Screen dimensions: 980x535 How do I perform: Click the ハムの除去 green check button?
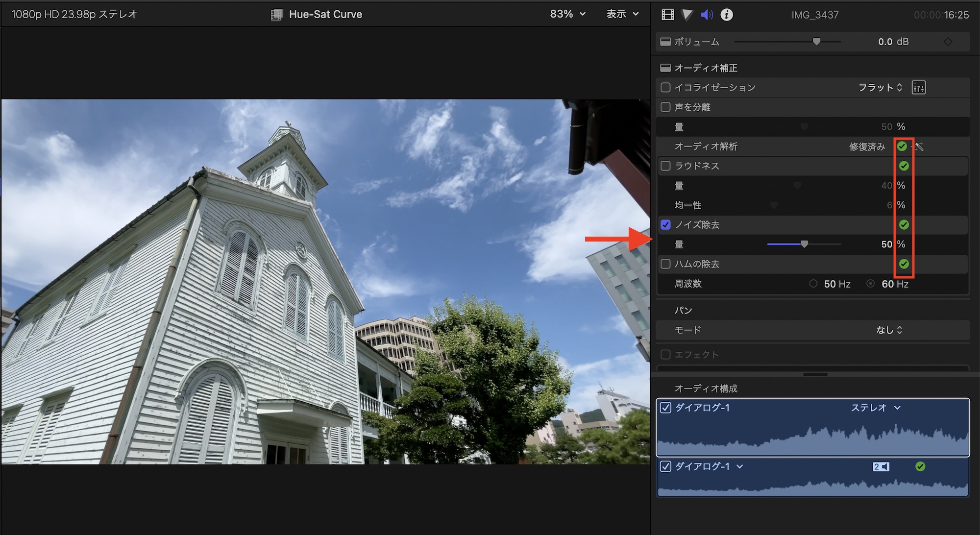pos(904,264)
